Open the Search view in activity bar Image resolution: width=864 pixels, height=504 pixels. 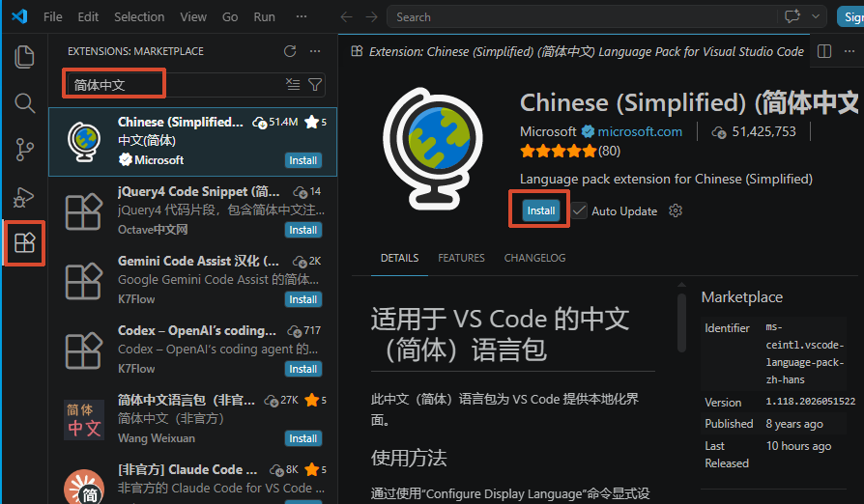(x=24, y=103)
